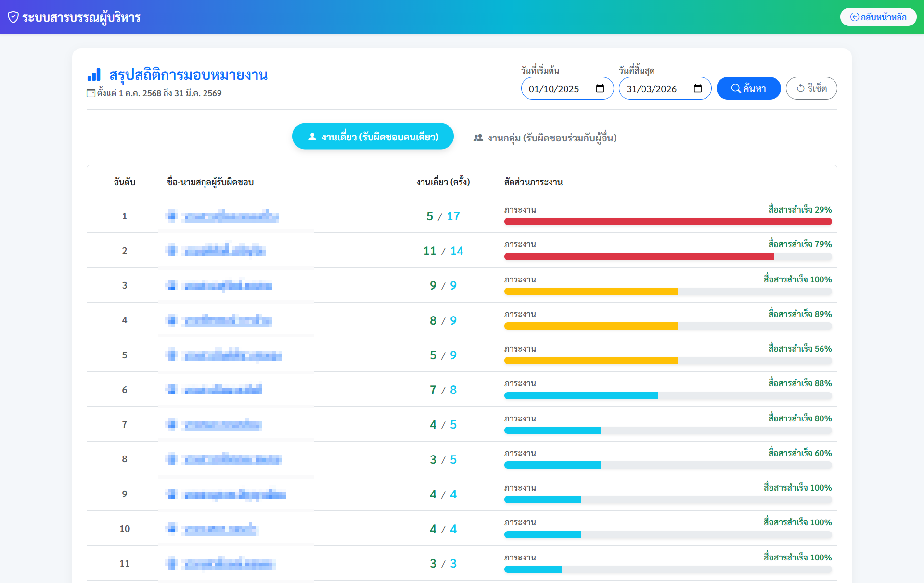The width and height of the screenshot is (924, 583).
Task: Go back via กลับหน้าหลัก button
Action: click(x=878, y=17)
